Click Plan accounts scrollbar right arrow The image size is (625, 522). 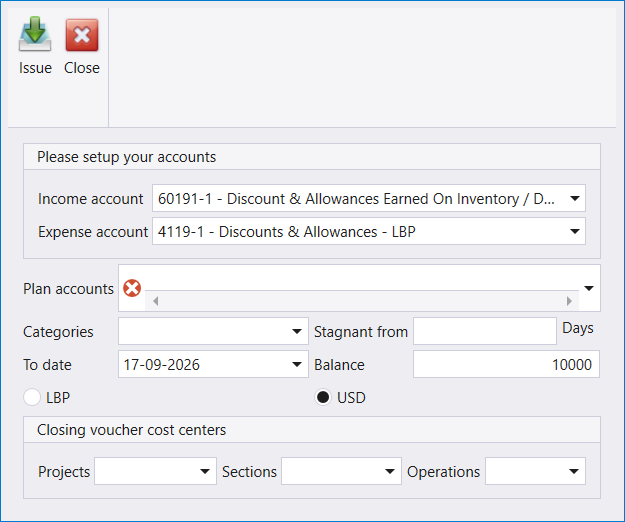point(569,301)
